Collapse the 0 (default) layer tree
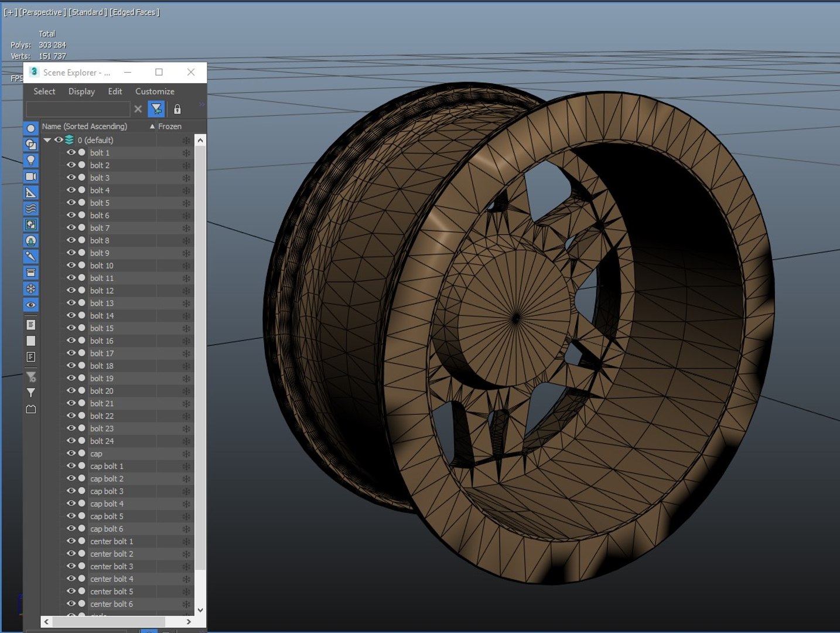Viewport: 840px width, 633px height. coord(47,140)
